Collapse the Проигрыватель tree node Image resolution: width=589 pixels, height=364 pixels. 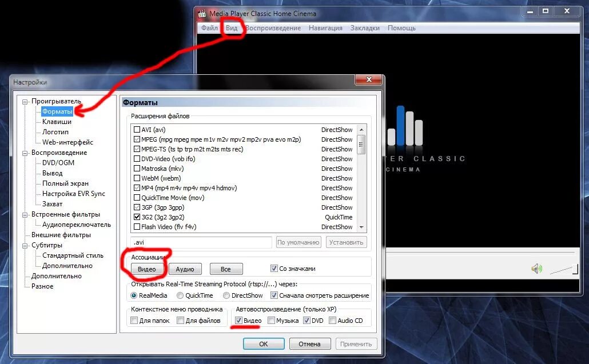(x=25, y=102)
